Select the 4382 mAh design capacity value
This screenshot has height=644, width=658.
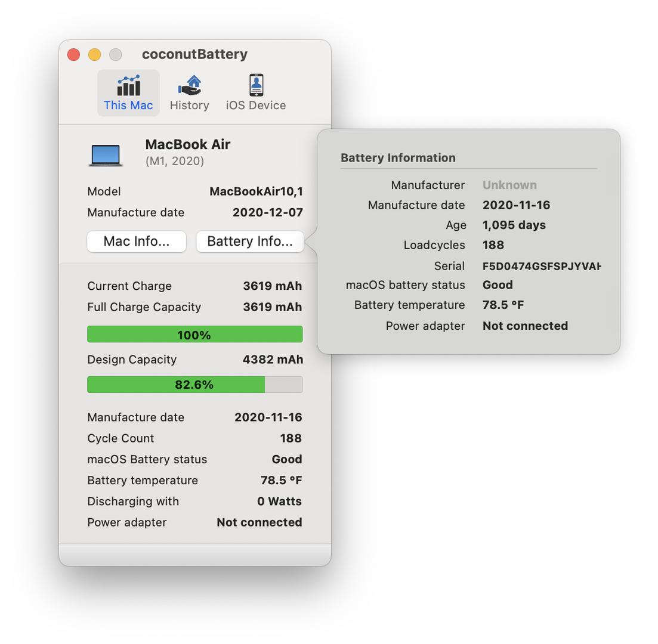click(x=273, y=360)
